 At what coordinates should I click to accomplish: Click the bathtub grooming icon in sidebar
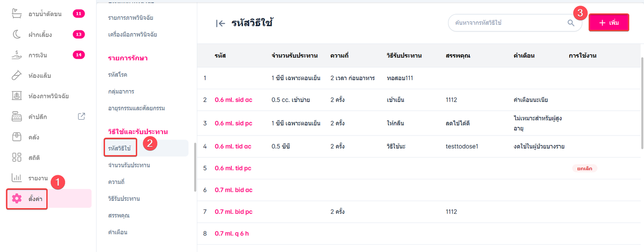pos(17,14)
